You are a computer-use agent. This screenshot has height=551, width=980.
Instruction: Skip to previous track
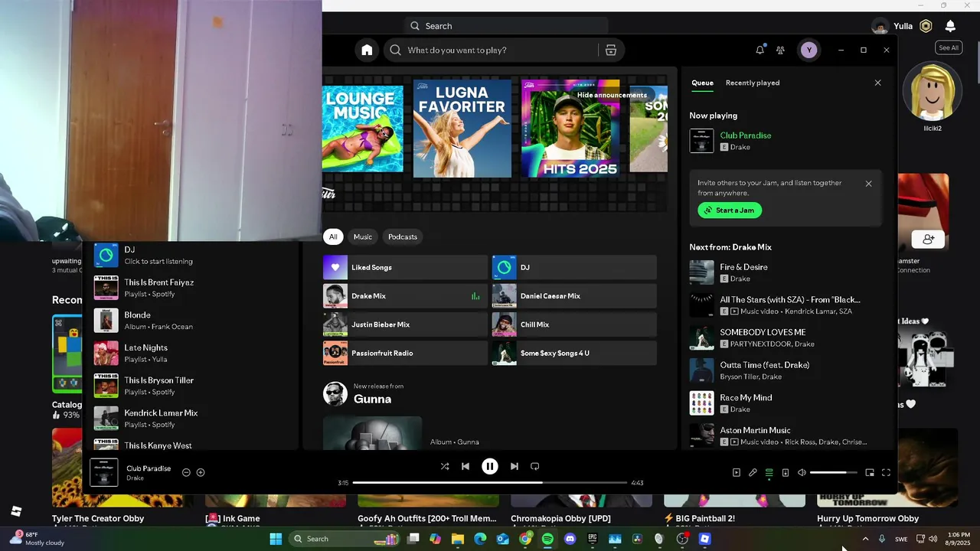[x=465, y=466]
